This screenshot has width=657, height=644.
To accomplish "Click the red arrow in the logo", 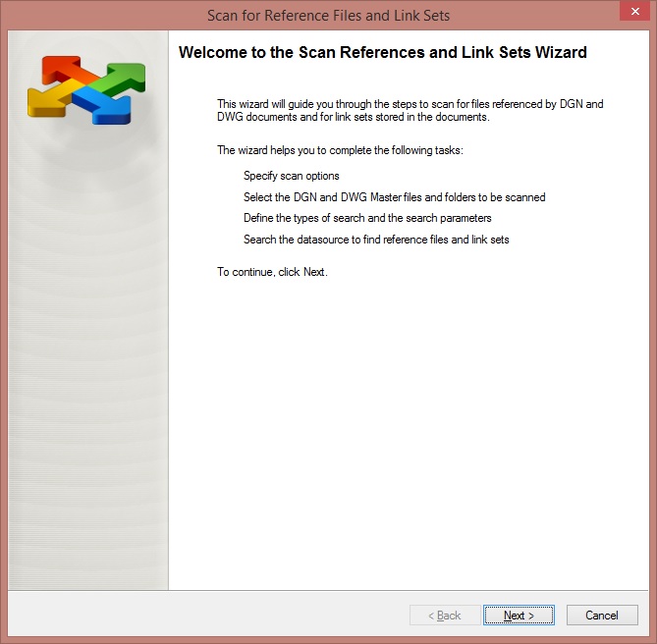I will point(67,70).
